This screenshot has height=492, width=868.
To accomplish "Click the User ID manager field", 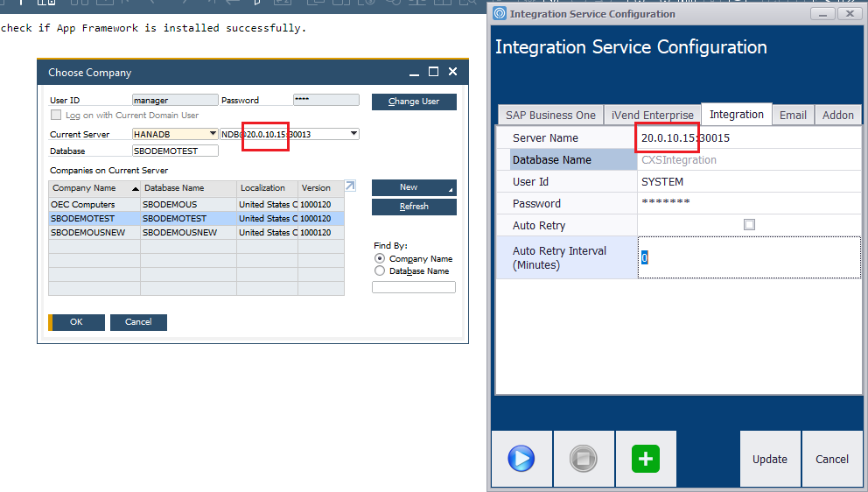I will [x=175, y=100].
